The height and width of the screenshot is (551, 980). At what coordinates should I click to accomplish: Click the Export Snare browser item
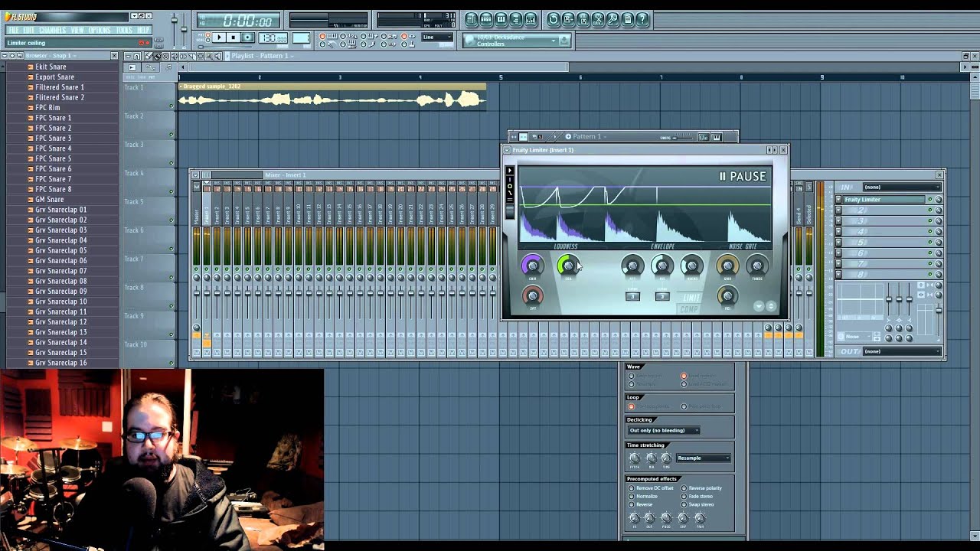(54, 77)
